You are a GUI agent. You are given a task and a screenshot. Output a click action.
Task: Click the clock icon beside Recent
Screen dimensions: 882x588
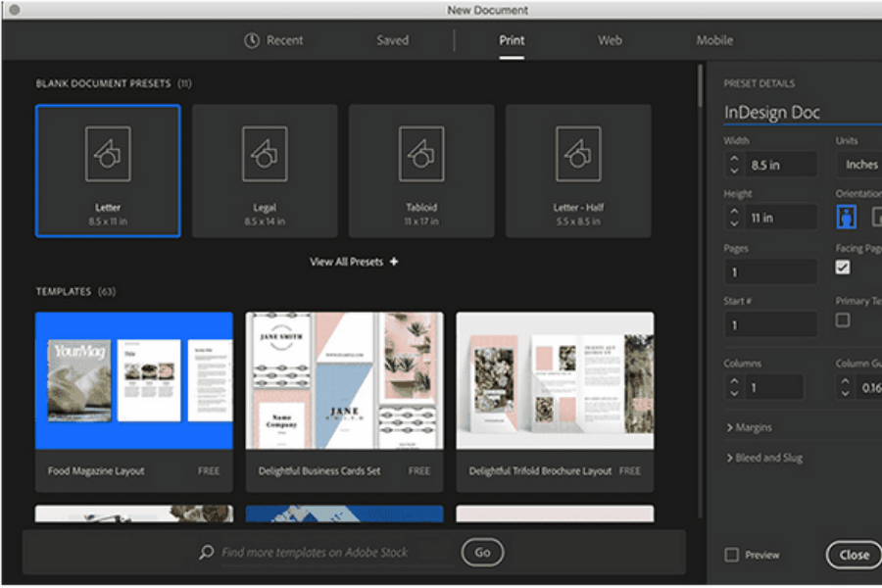pyautogui.click(x=252, y=40)
